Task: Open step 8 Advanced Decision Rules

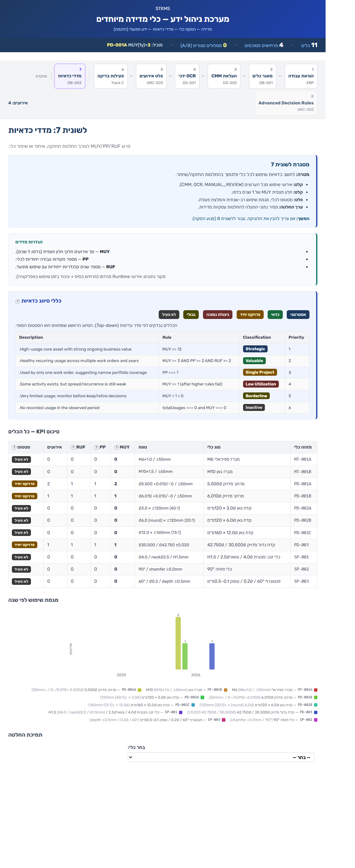Action: [286, 103]
